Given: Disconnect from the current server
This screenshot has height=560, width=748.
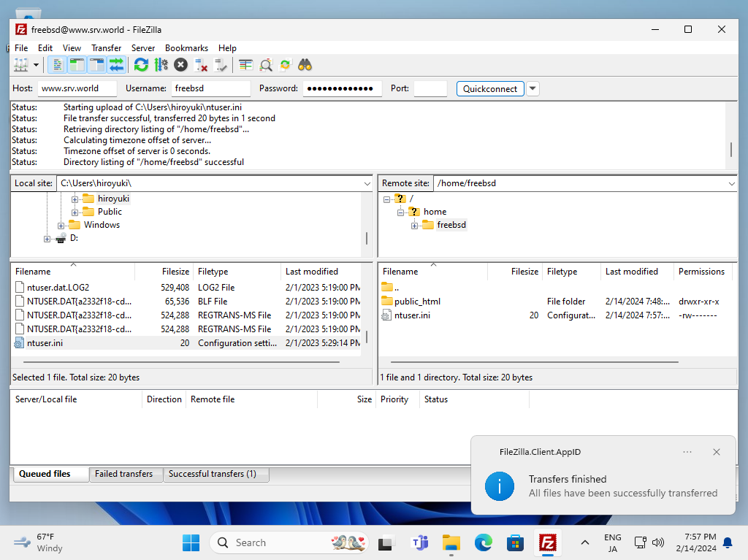Looking at the screenshot, I should coord(201,65).
